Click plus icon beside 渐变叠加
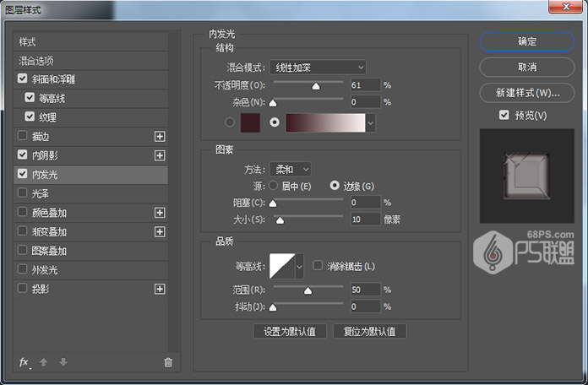588x385 pixels. coord(159,231)
